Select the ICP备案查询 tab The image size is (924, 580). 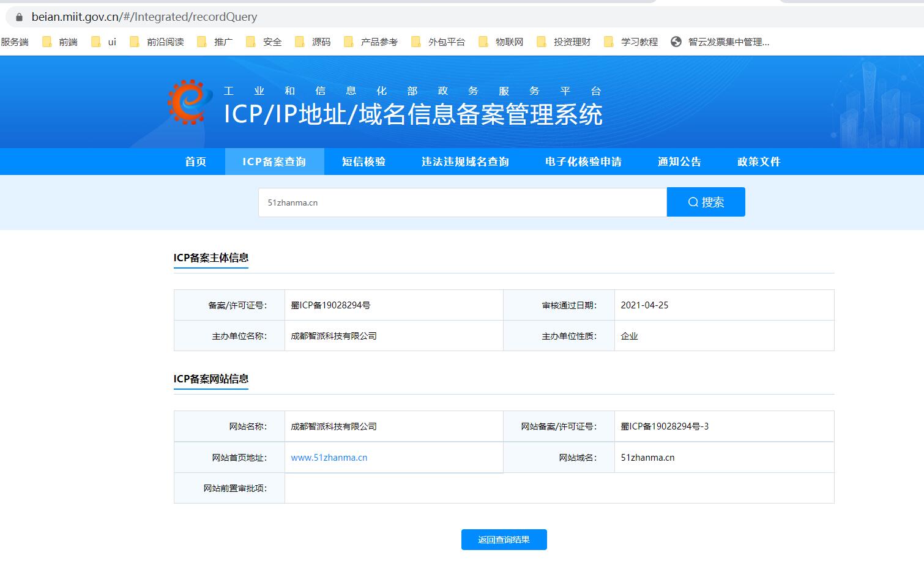(x=274, y=162)
